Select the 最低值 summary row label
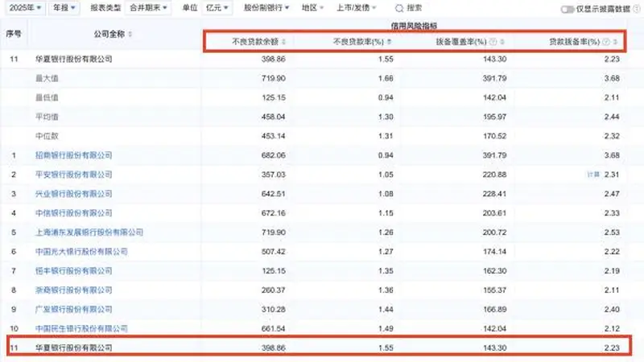 (47, 97)
